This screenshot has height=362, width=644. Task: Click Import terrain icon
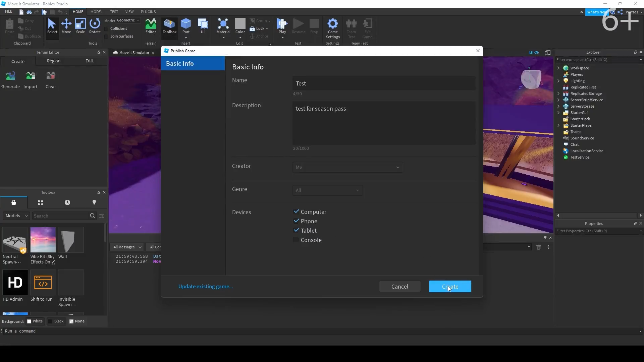[31, 80]
